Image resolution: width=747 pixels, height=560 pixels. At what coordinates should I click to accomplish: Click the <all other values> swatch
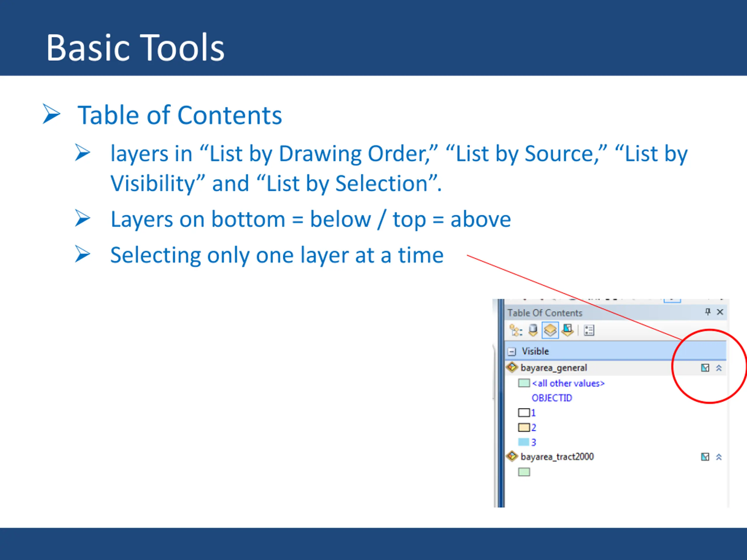click(524, 383)
